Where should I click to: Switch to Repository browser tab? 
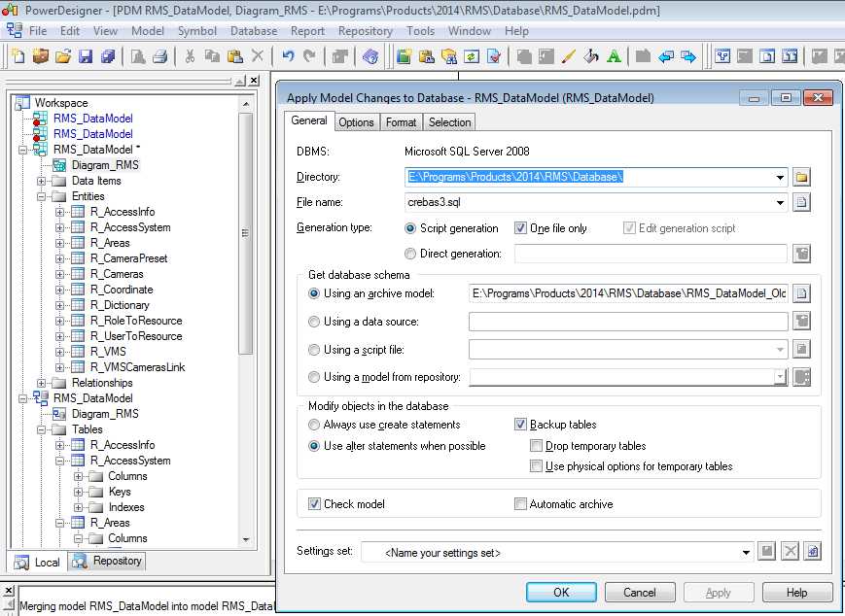point(107,561)
